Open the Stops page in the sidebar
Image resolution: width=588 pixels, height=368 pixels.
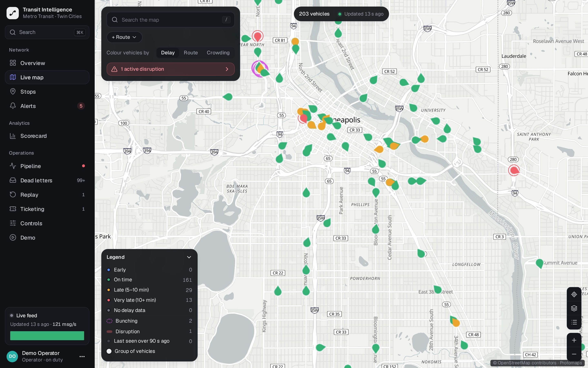tap(47, 92)
